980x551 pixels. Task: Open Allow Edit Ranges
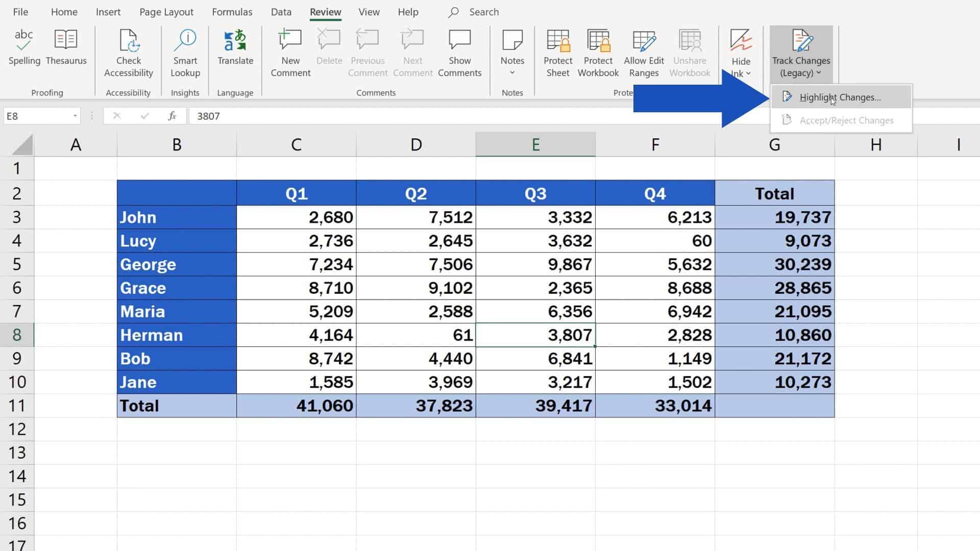(644, 51)
